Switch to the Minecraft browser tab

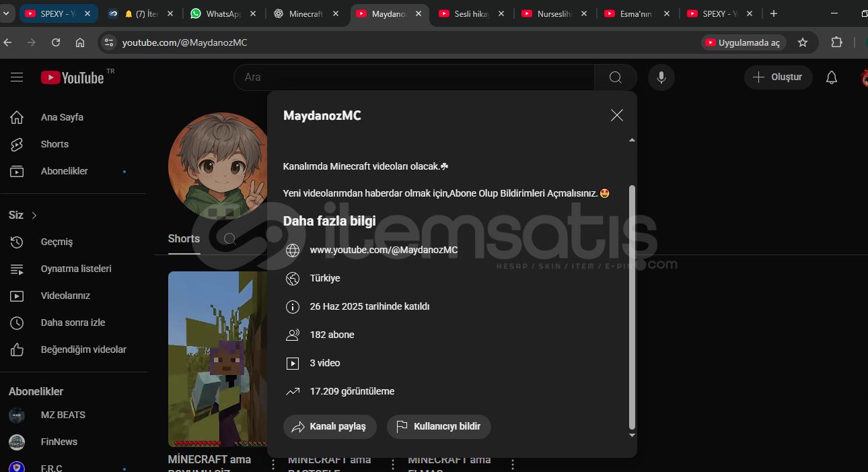306,13
